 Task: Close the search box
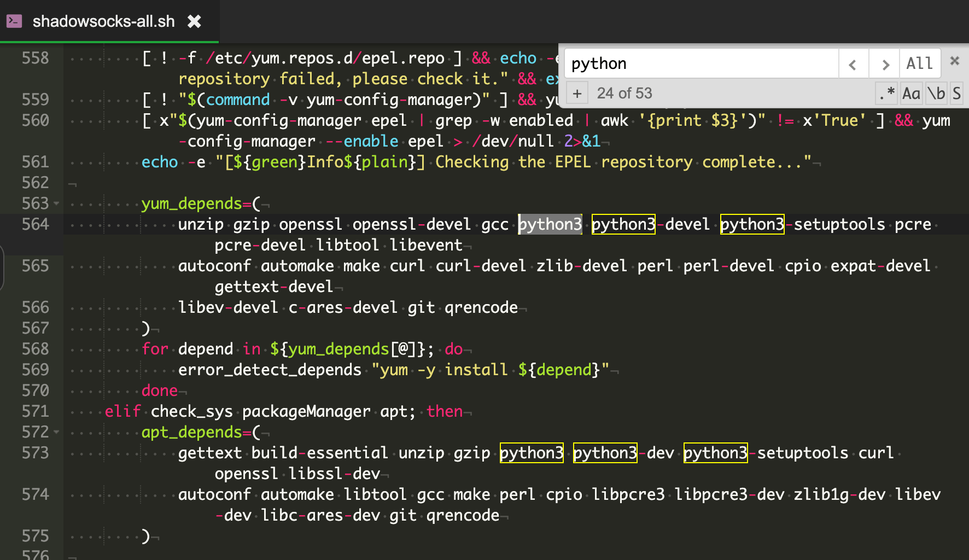[954, 61]
